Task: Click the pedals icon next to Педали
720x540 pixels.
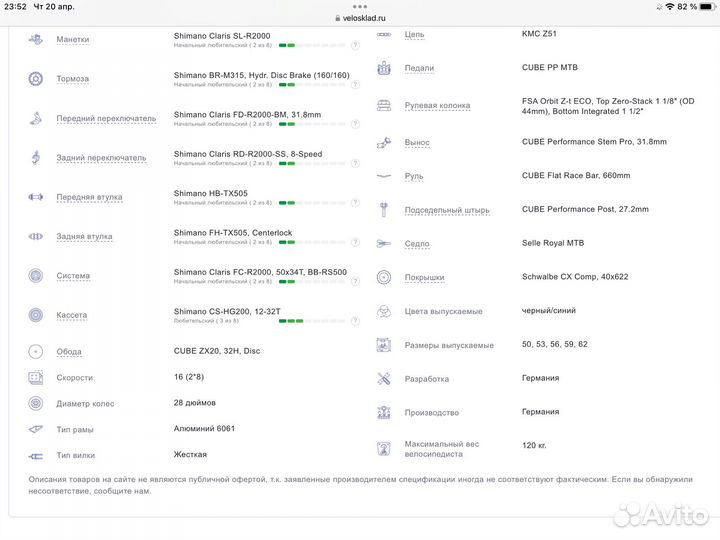Action: coord(384,68)
